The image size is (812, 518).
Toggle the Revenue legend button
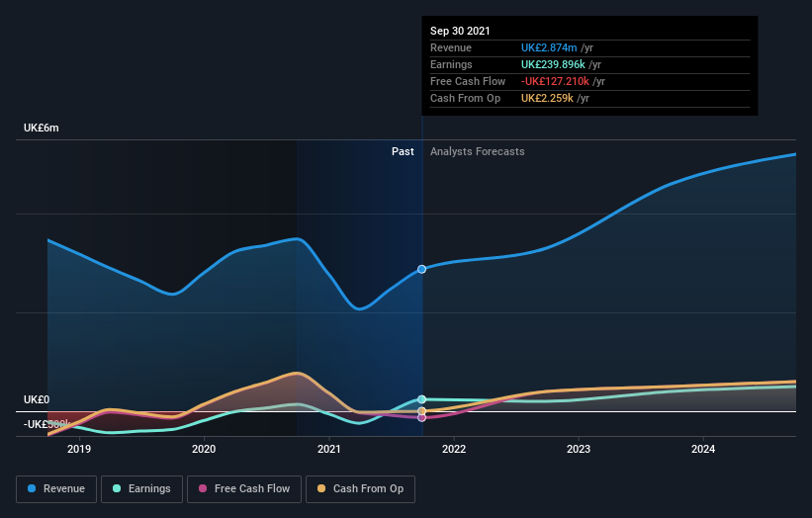tap(56, 489)
